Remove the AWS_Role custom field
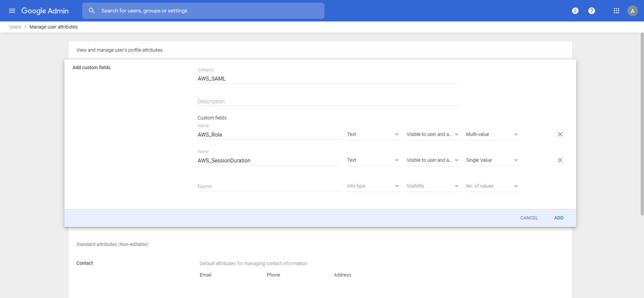 point(560,134)
